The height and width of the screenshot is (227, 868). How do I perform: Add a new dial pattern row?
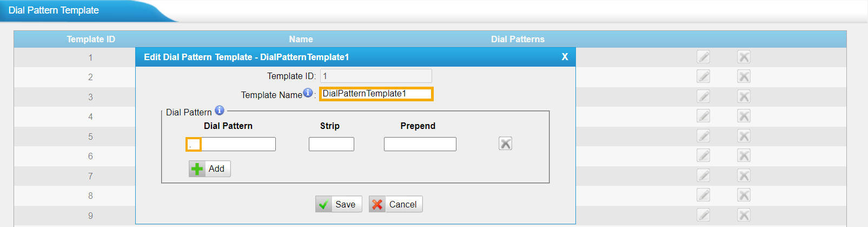210,169
